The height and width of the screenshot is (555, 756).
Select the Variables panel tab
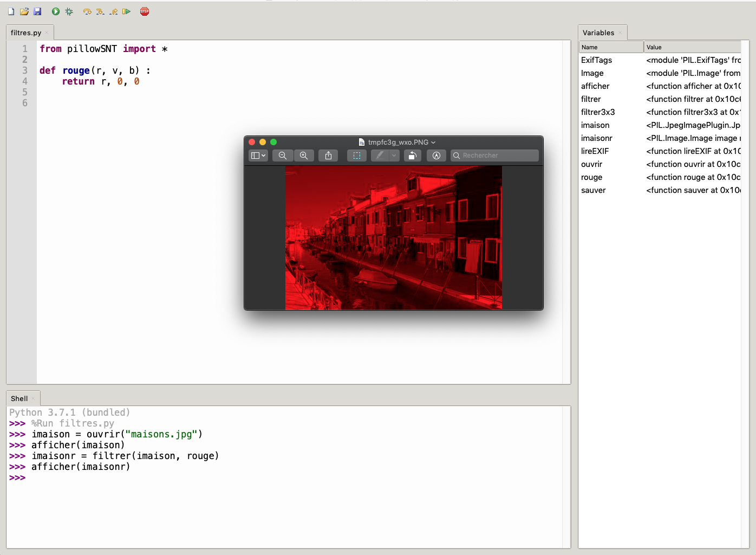point(598,33)
